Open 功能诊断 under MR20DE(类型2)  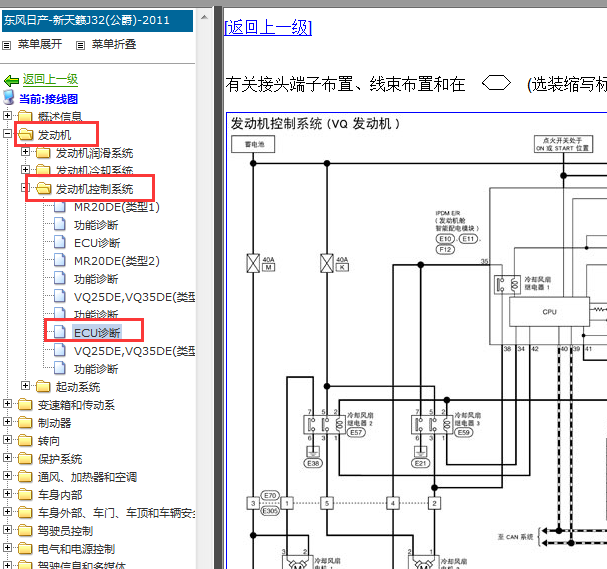point(96,279)
